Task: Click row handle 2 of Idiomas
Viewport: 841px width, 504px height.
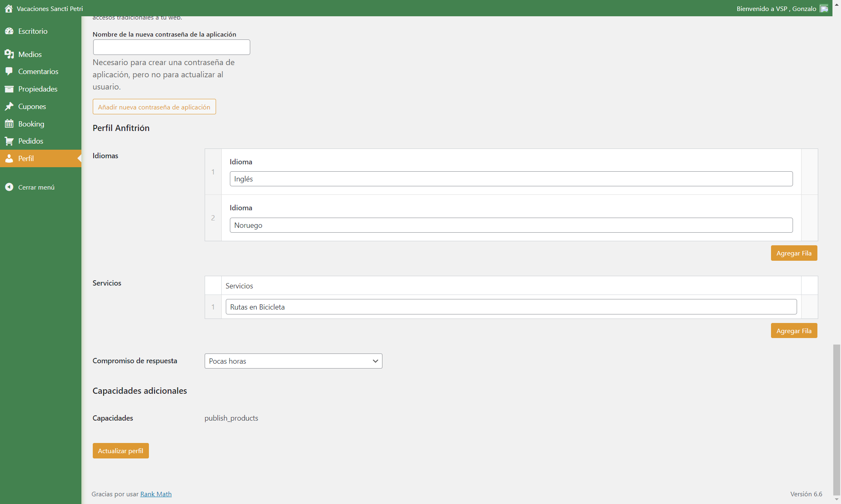Action: click(x=213, y=218)
